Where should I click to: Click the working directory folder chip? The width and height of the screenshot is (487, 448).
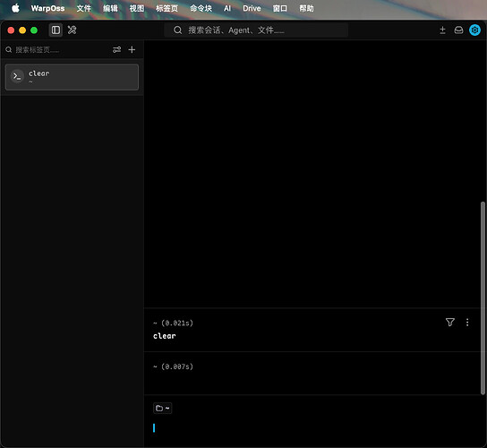pos(162,409)
